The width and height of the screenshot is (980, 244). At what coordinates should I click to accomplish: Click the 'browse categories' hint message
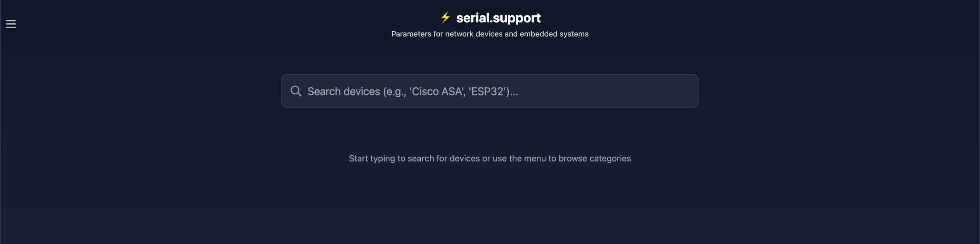490,159
